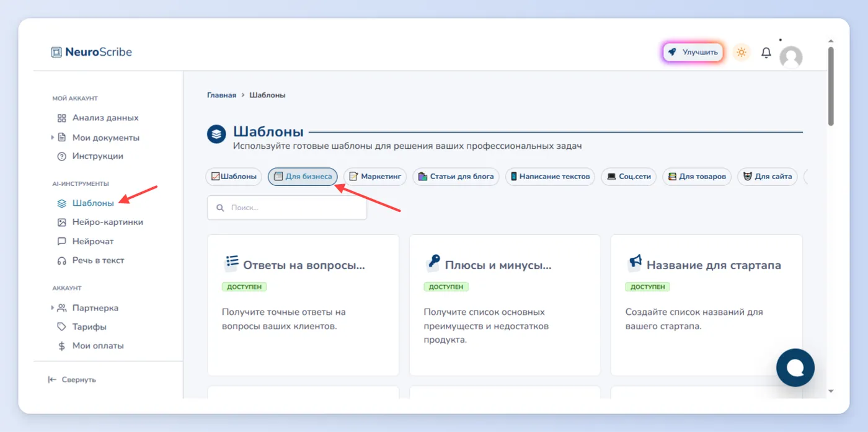Open the round chat support bubble
Viewport: 868px width, 432px height.
click(x=795, y=368)
